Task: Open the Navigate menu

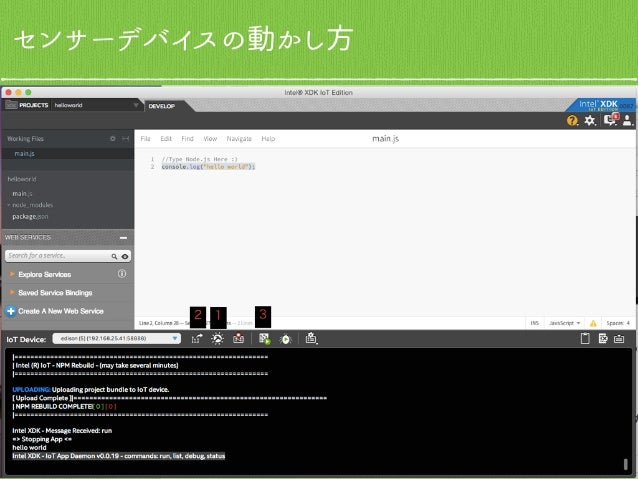Action: 239,139
